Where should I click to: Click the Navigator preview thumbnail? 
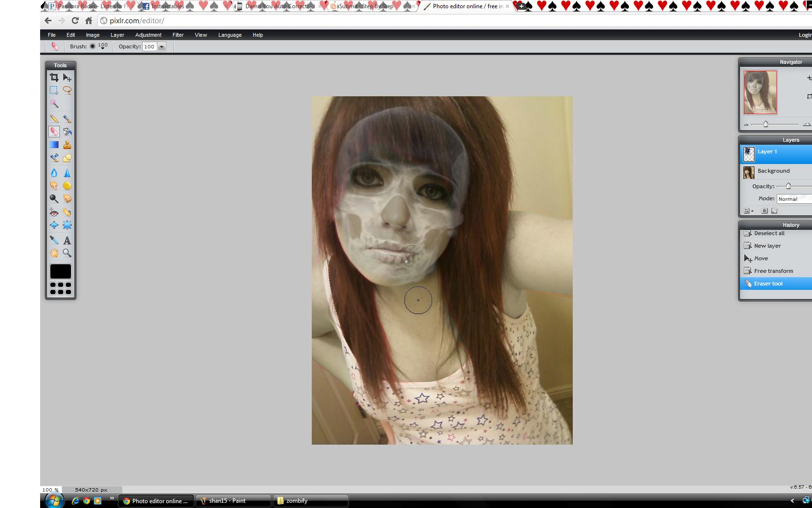(760, 92)
